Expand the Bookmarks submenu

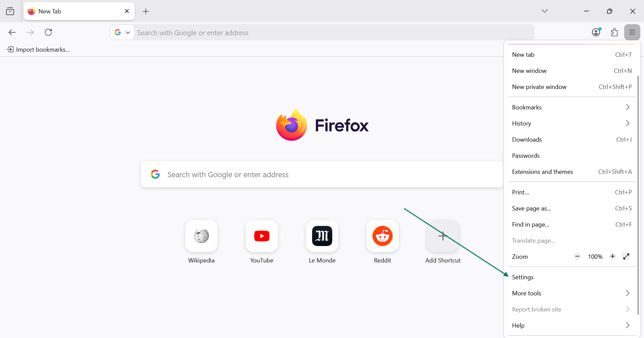tap(571, 107)
